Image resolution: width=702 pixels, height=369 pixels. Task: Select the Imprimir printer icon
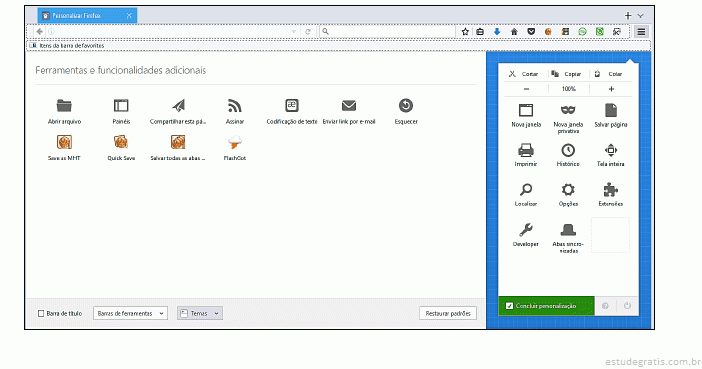pyautogui.click(x=526, y=150)
